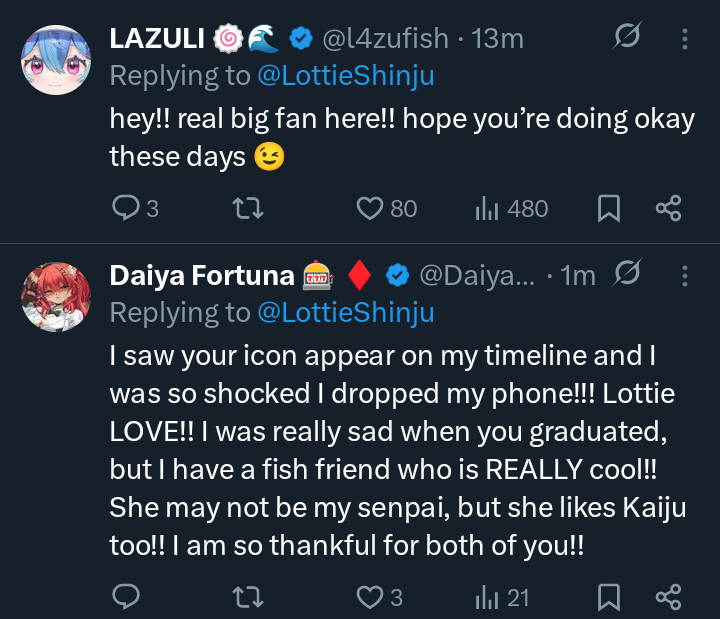Screen dimensions: 720x619
Task: Reply to Daiya Fortuna's tweet
Action: pyautogui.click(x=125, y=597)
